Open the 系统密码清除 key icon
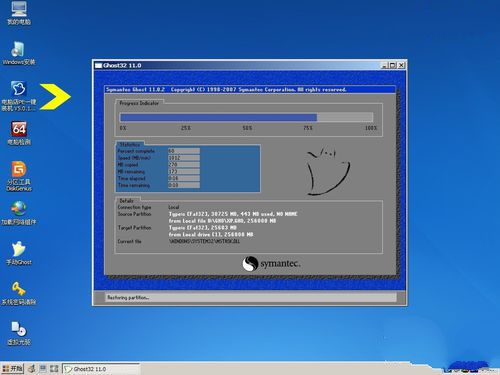The image size is (500, 375). (x=19, y=293)
